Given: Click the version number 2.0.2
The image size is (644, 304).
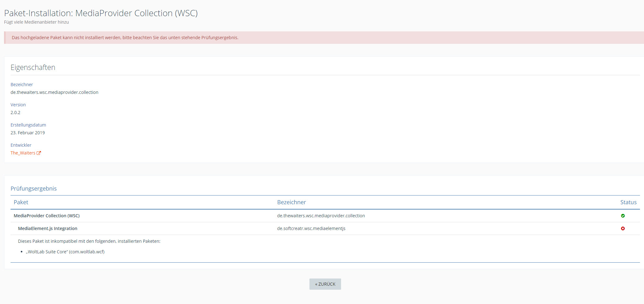Looking at the screenshot, I should pos(16,113).
